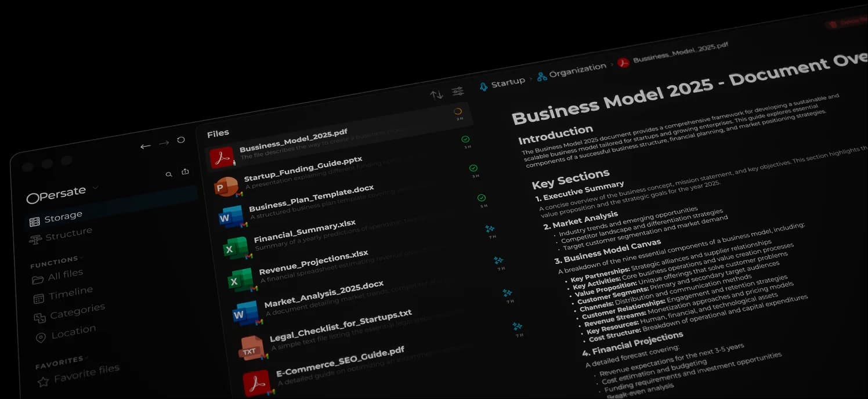The image size is (868, 399).
Task: Open the Location view
Action: tap(66, 333)
